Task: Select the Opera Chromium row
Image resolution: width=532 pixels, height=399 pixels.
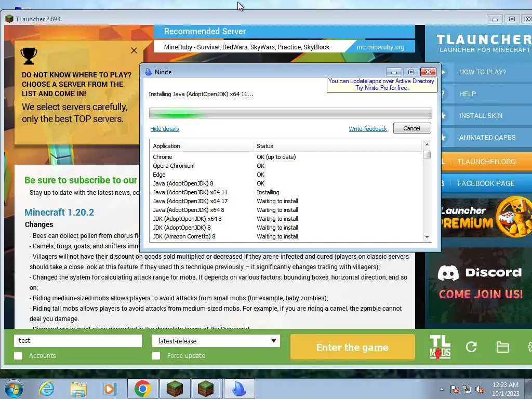Action: [287, 166]
